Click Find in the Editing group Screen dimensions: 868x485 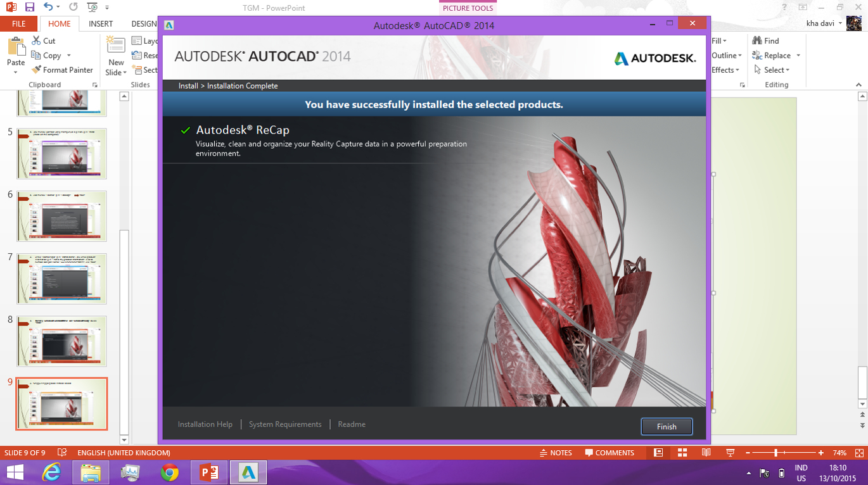[766, 41]
